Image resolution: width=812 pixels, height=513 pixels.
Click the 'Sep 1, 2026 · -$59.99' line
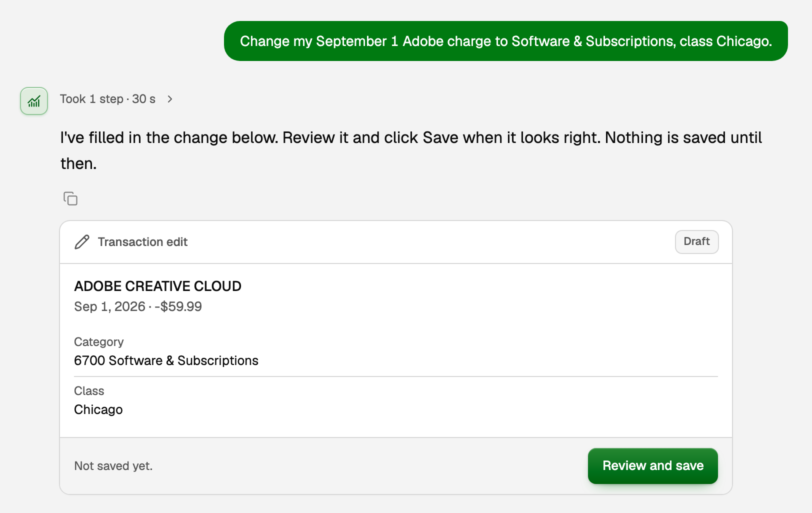click(x=138, y=306)
